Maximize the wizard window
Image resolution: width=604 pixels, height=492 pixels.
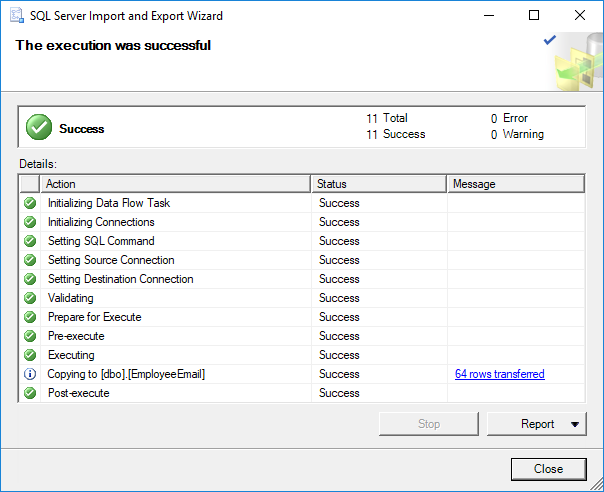point(534,16)
